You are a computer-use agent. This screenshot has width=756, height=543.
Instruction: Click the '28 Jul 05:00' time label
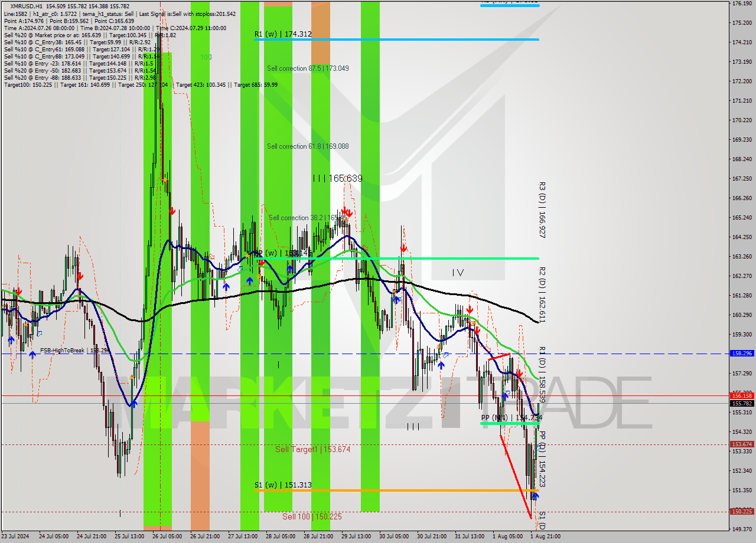[280, 537]
